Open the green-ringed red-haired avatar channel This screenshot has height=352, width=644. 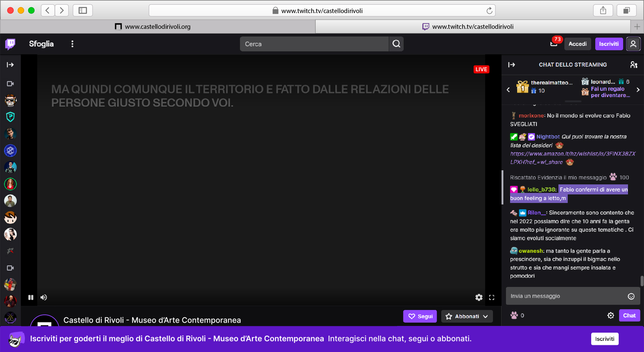point(10,184)
